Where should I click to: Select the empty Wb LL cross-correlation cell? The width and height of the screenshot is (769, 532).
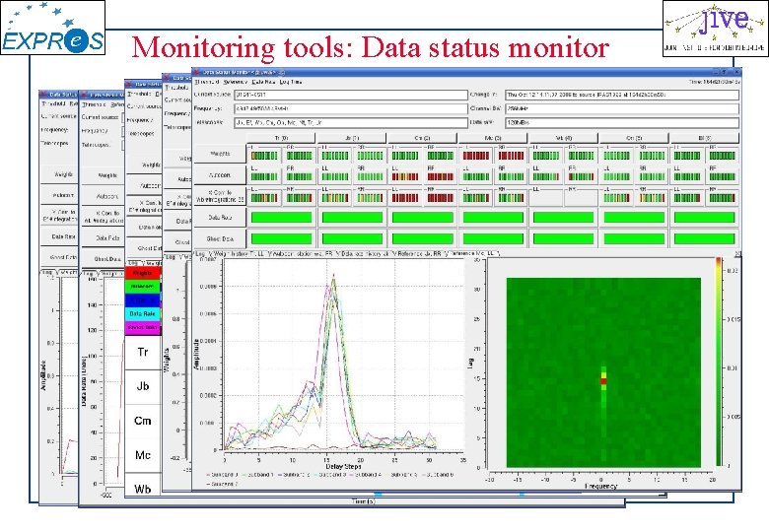point(546,198)
